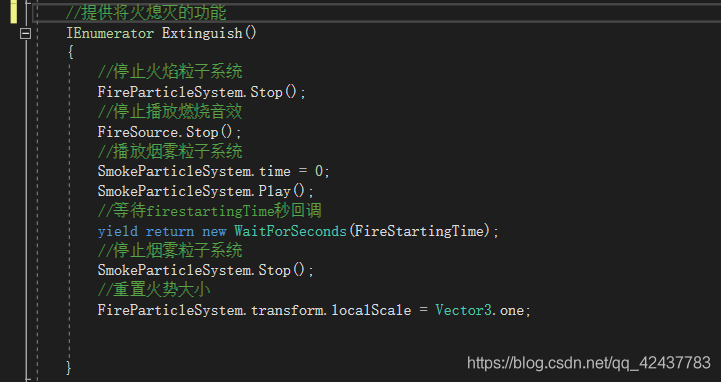Click the line FireSource.Stop();
This screenshot has height=382, width=721.
(x=169, y=132)
